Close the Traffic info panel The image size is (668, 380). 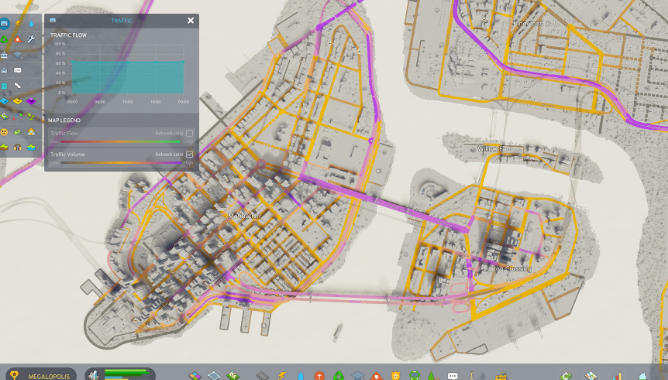point(190,20)
